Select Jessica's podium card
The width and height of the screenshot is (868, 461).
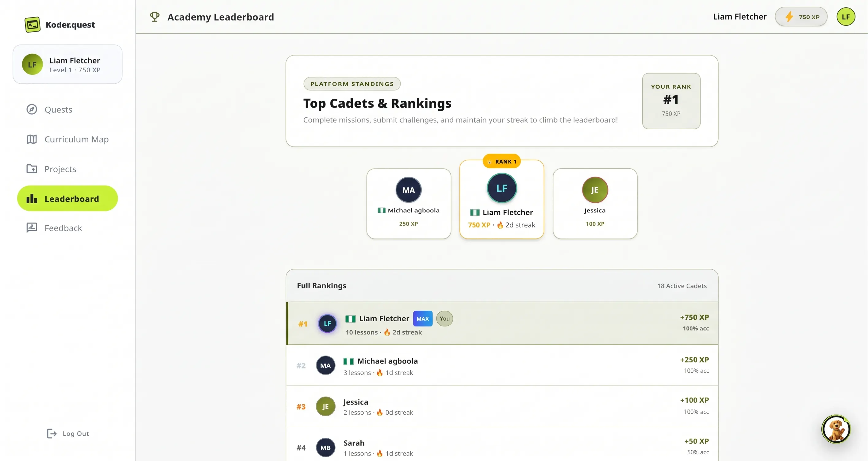click(x=595, y=204)
